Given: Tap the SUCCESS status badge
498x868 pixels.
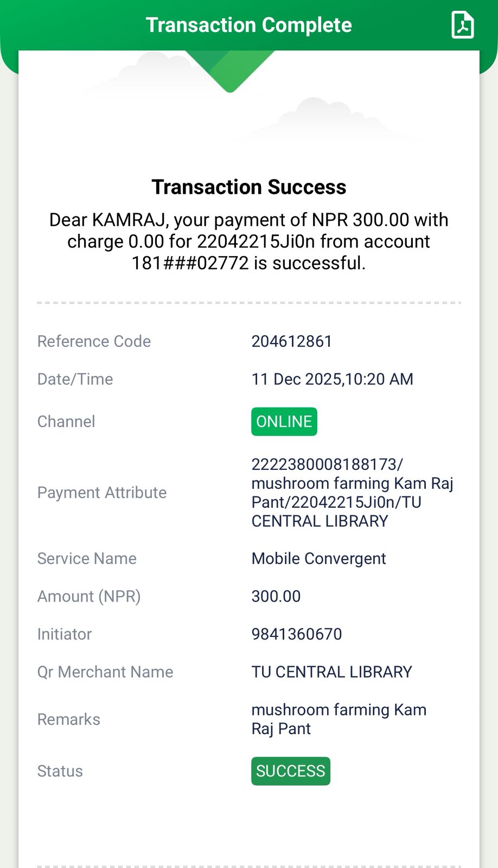Looking at the screenshot, I should [290, 771].
